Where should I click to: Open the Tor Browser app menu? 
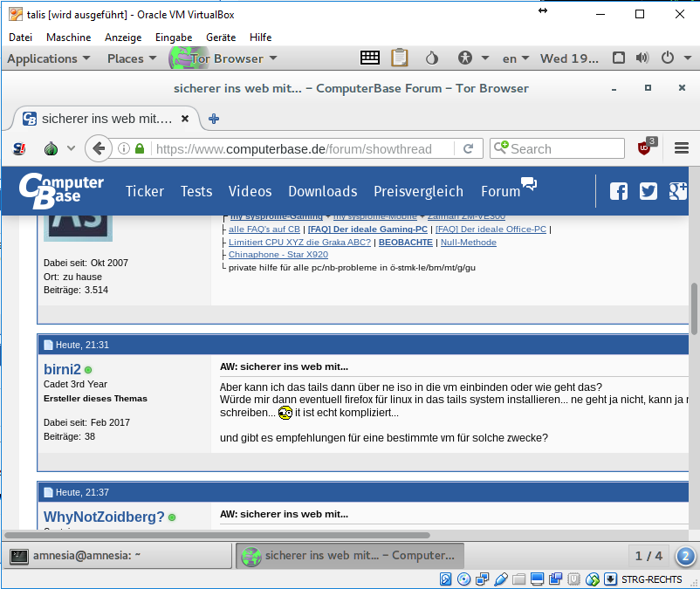point(223,58)
